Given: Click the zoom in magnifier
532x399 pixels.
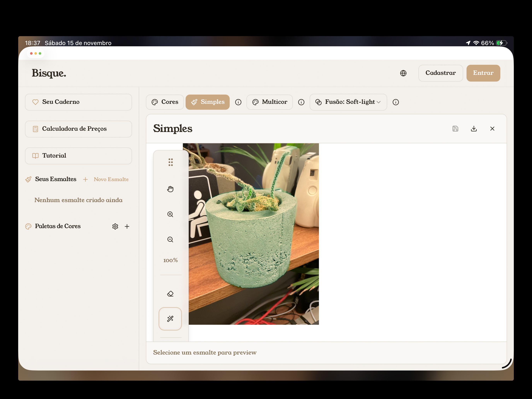Looking at the screenshot, I should click(x=170, y=214).
